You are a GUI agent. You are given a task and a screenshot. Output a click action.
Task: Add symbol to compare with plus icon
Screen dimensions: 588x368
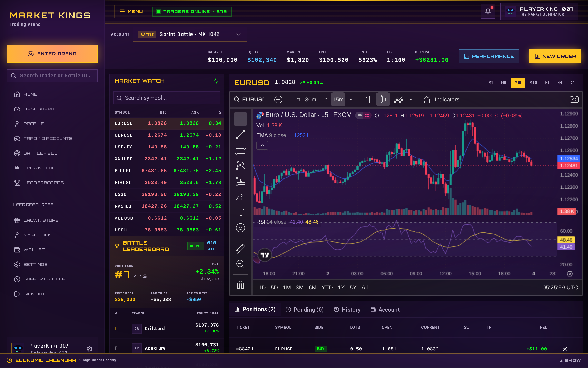click(x=278, y=99)
